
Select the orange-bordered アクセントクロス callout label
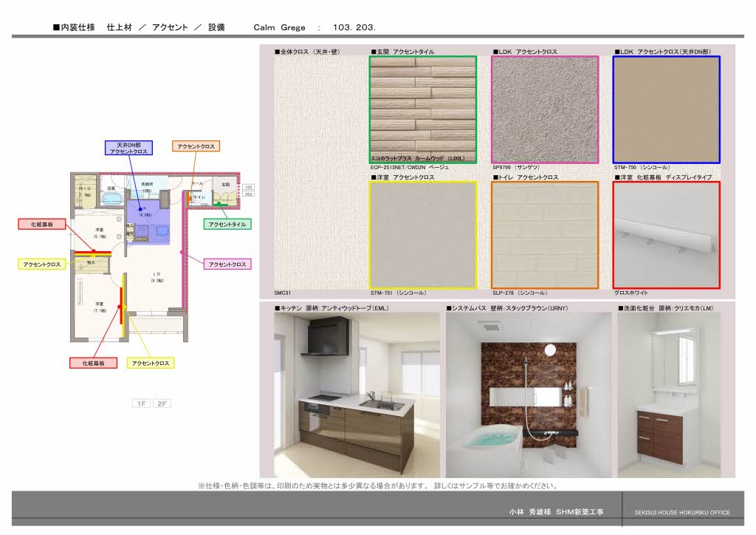tap(196, 146)
